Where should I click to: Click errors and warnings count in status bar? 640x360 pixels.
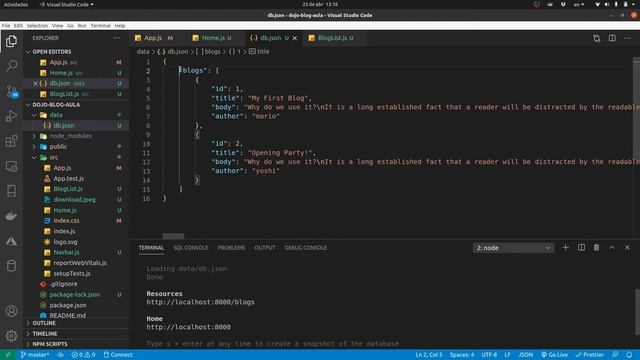click(x=83, y=355)
